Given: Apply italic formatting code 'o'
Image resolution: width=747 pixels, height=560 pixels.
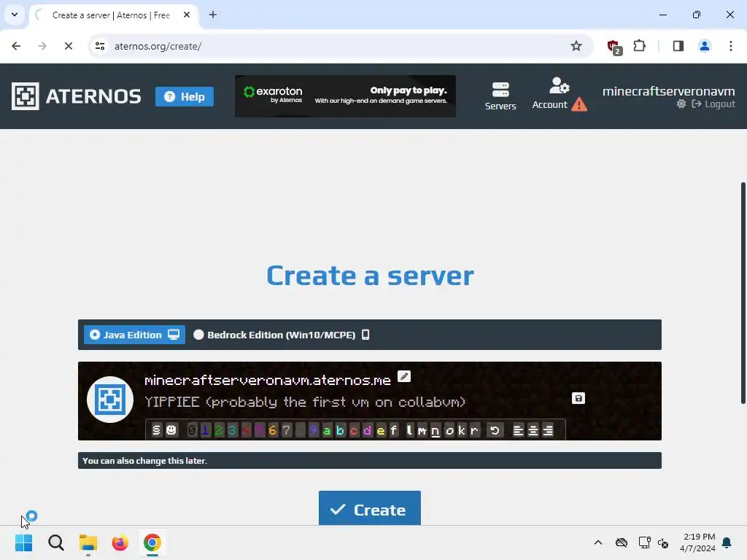Looking at the screenshot, I should [x=449, y=430].
